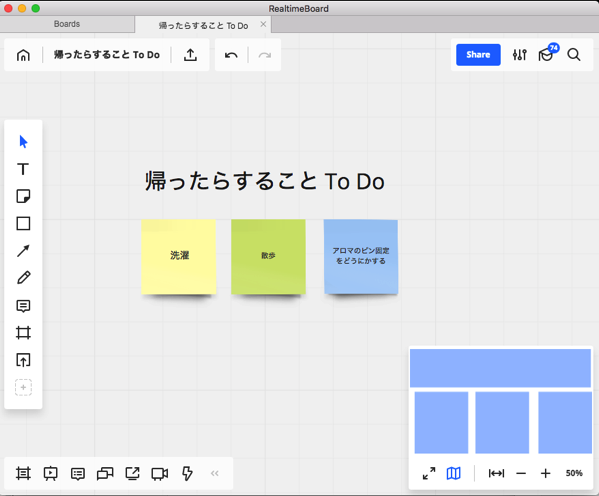599x496 pixels.
Task: Zoom out with minus button
Action: (521, 474)
